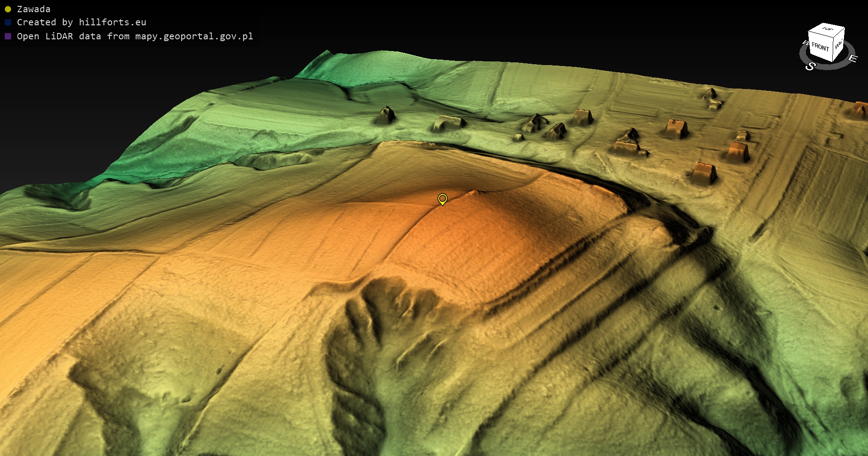Toggle the dark blue legend square
This screenshot has width=868, height=456.
(x=8, y=22)
